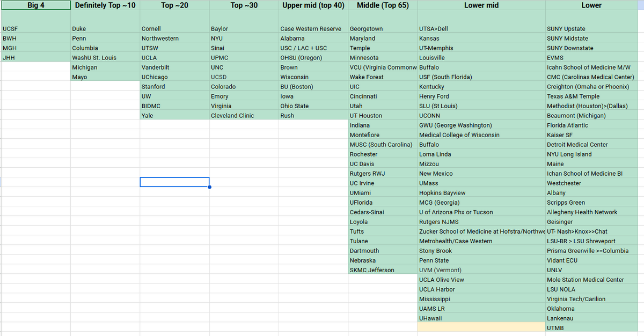
Task: Select the "Lower mid" header cell
Action: 481,5
